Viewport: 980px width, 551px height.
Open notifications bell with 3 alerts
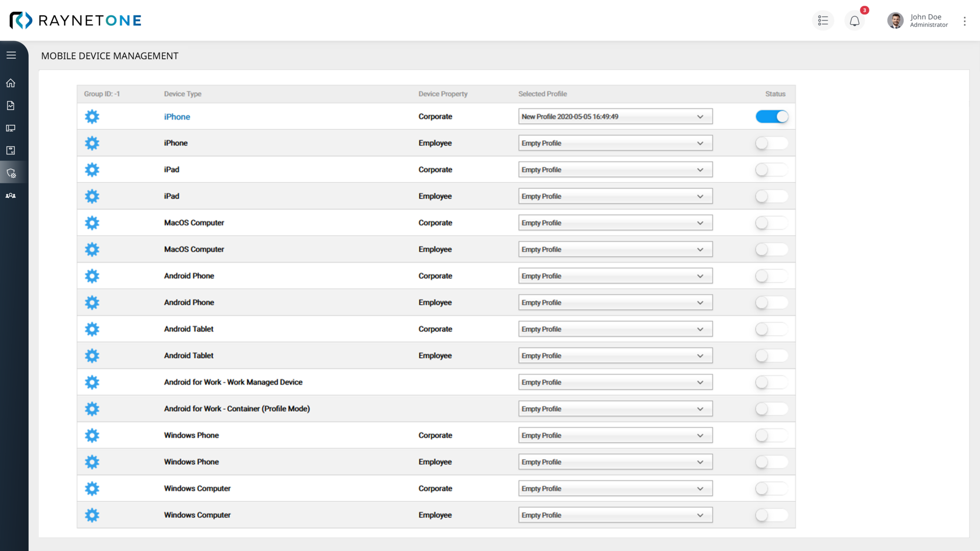tap(855, 21)
